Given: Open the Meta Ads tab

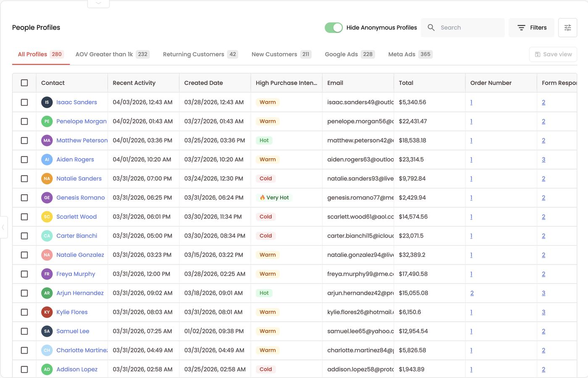Looking at the screenshot, I should tap(410, 54).
